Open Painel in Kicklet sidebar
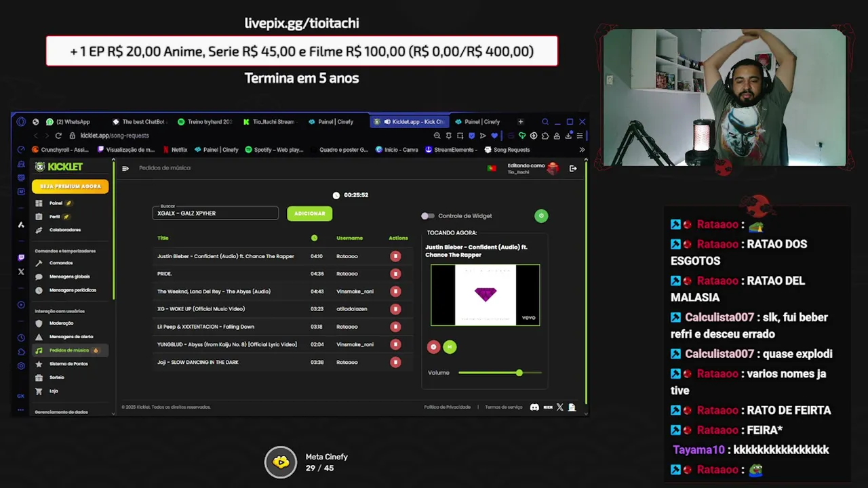 [x=55, y=203]
